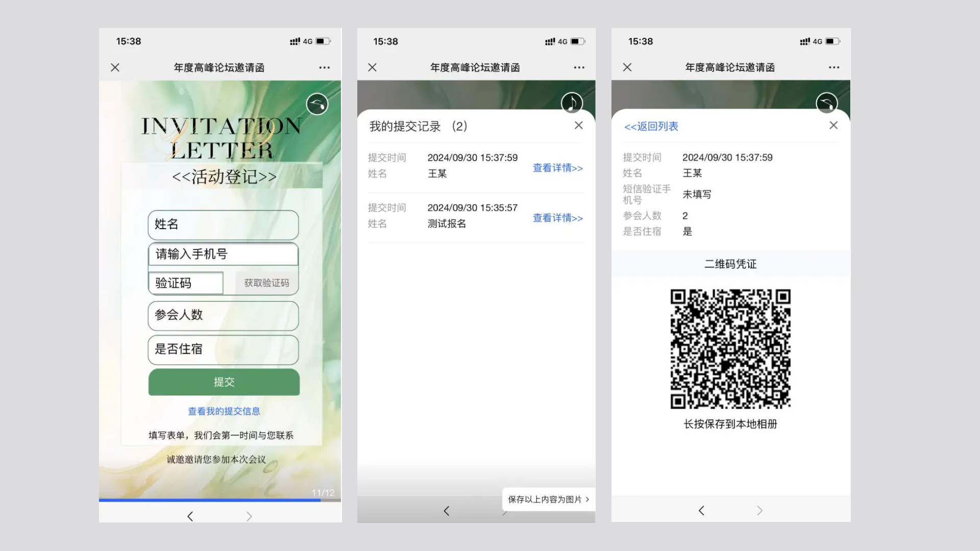The height and width of the screenshot is (551, 980).
Task: Click the green 提交 submit button
Action: [224, 382]
